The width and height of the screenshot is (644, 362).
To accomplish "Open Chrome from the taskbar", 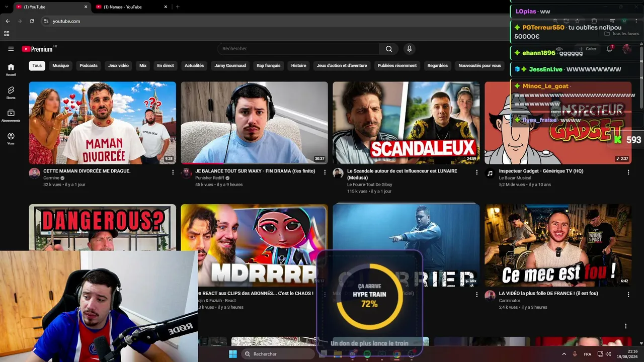I will click(396, 354).
